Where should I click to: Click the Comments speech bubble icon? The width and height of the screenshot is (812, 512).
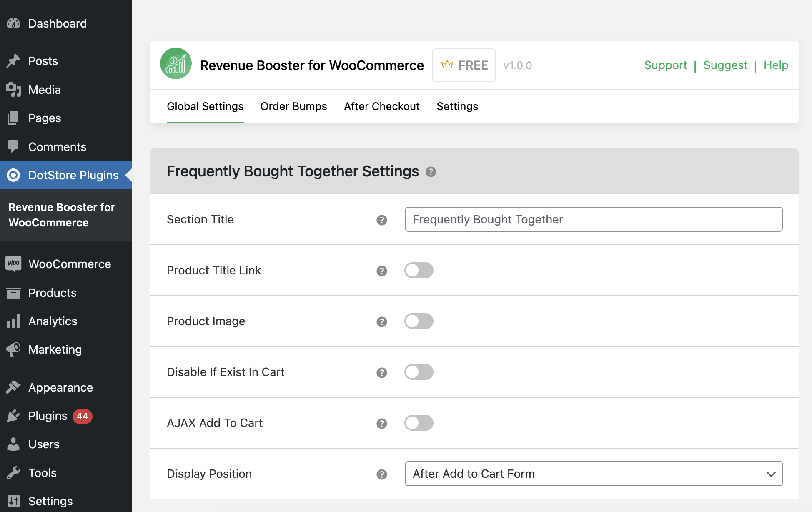tap(13, 147)
